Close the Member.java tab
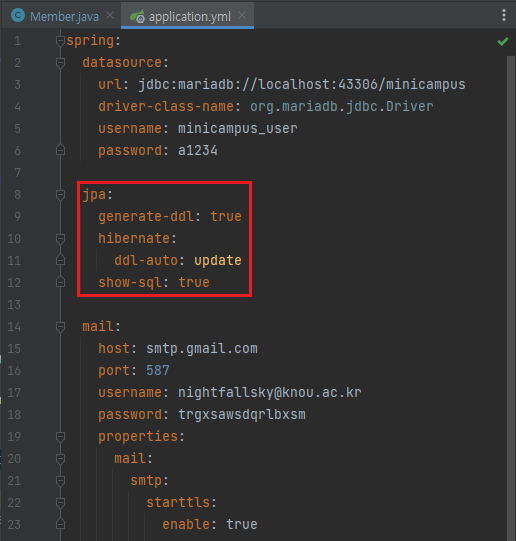Image resolution: width=516 pixels, height=541 pixels. pyautogui.click(x=110, y=16)
